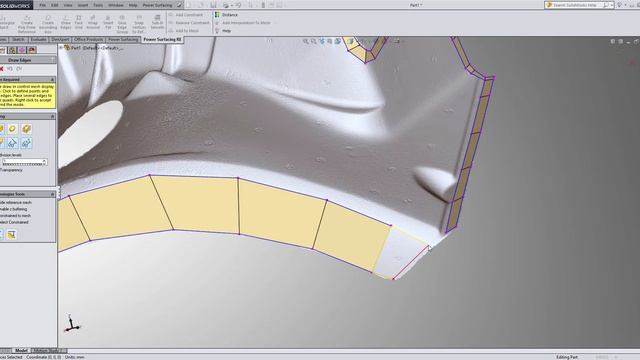Screen dimensions: 640x360
Task: Click Create Bounding Box tool
Action: [48, 24]
